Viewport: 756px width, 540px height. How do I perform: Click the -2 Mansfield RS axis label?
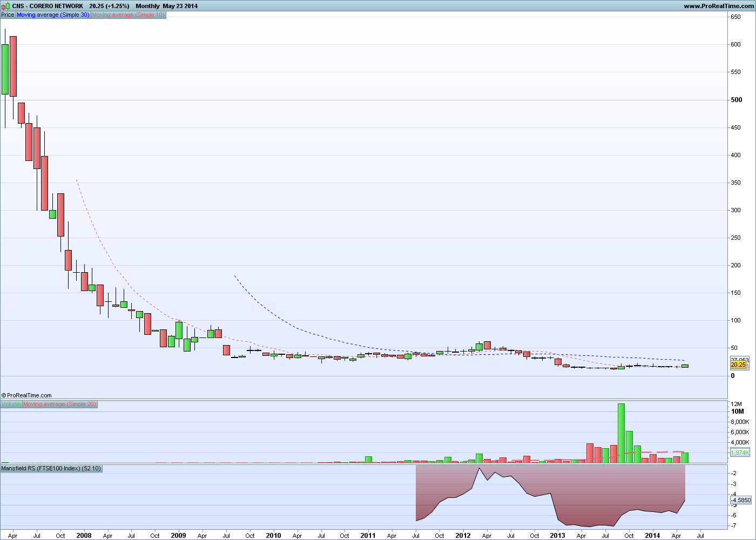[x=734, y=473]
